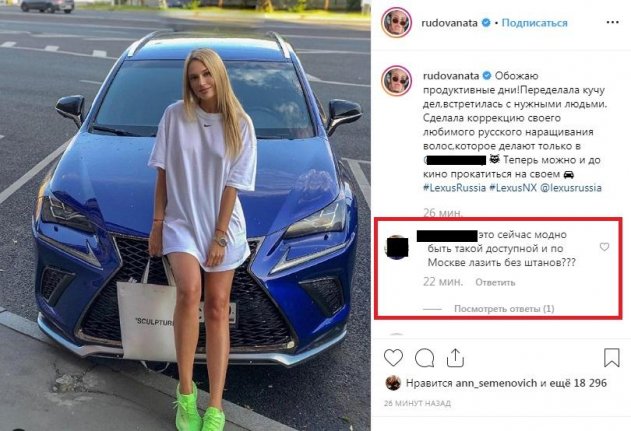
Task: Click the rudovanata username in the header
Action: (449, 23)
